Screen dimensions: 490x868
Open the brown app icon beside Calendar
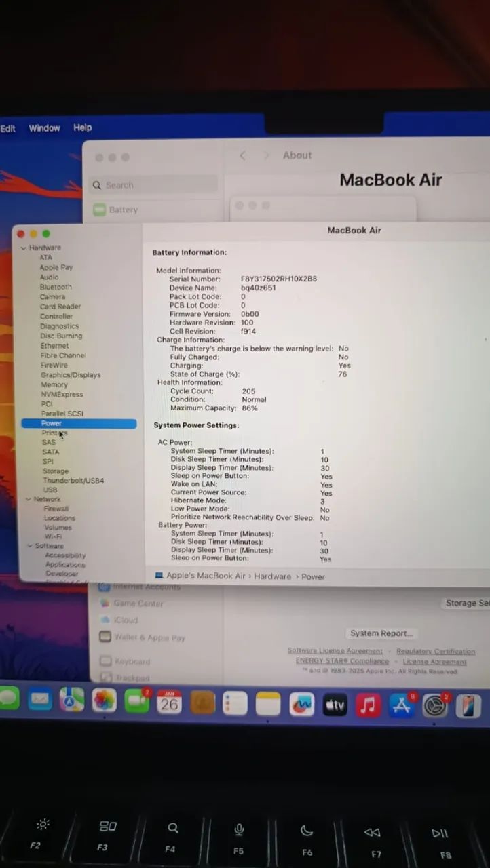tap(202, 703)
